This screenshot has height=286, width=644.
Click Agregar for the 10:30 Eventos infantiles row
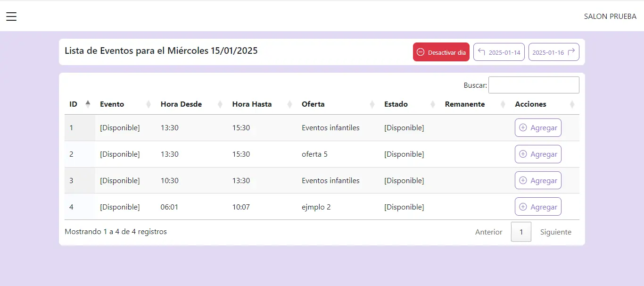pyautogui.click(x=538, y=180)
